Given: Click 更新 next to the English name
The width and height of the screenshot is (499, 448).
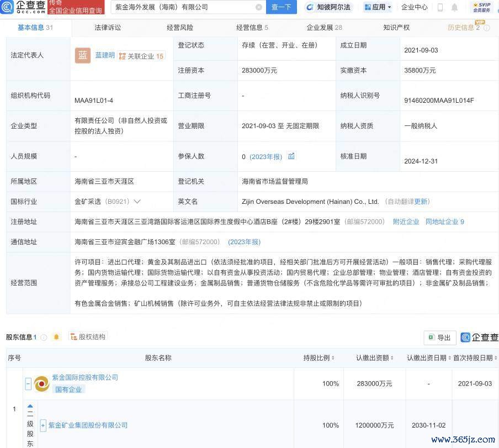Looking at the screenshot, I should click(x=421, y=202).
